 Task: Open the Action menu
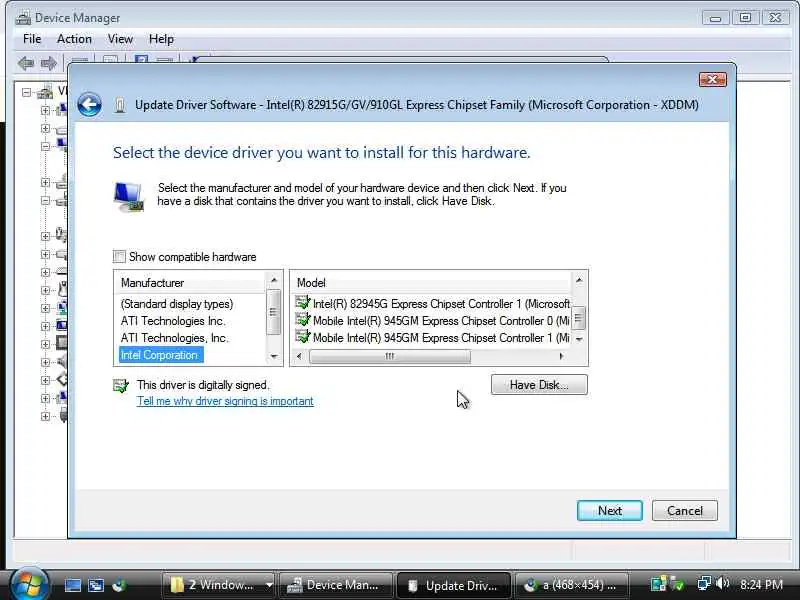[x=74, y=39]
